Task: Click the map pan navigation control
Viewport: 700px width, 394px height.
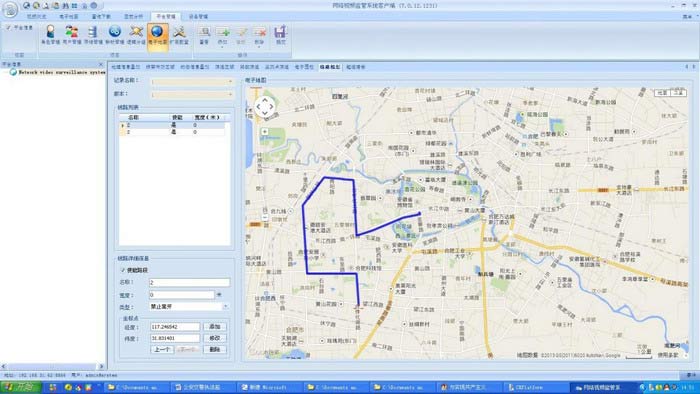Action: [265, 107]
